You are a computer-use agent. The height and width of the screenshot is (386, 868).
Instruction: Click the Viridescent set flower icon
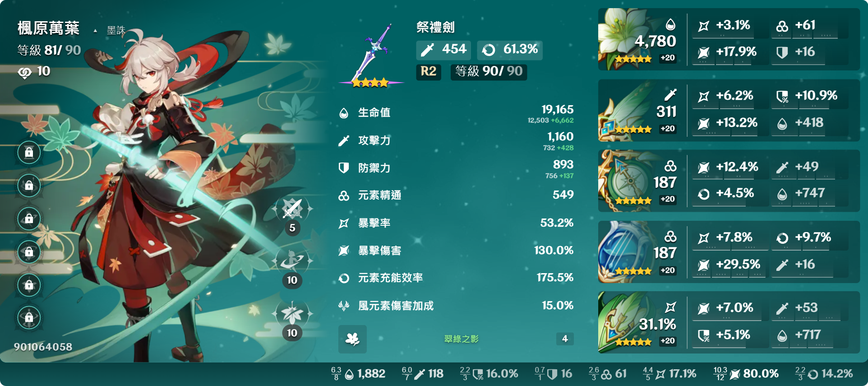click(352, 339)
